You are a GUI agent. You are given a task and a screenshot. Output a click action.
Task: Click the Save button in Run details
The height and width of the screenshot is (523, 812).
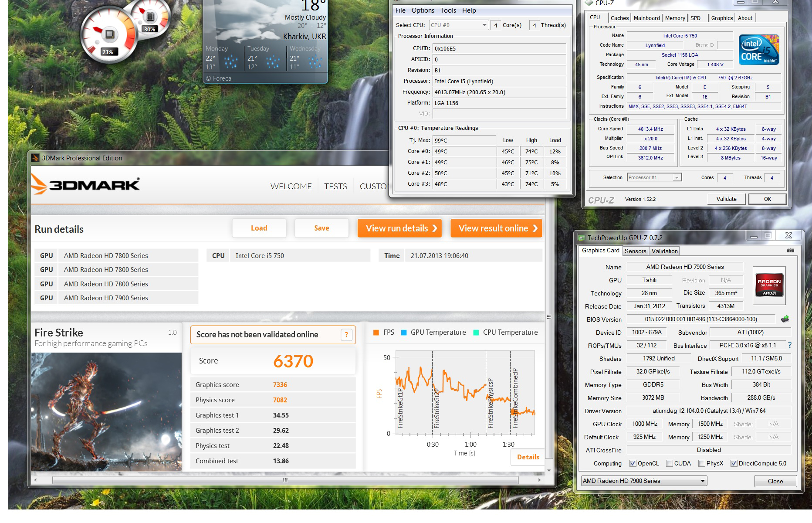(x=321, y=228)
